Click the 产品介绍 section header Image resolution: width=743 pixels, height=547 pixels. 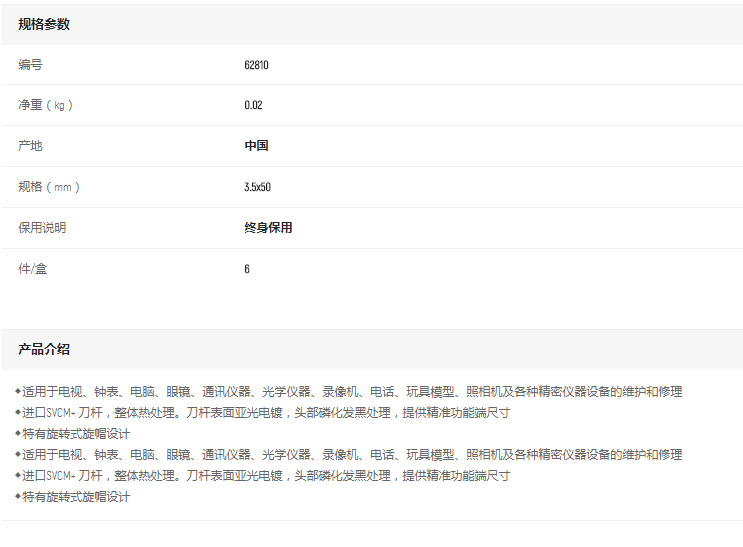tap(44, 349)
